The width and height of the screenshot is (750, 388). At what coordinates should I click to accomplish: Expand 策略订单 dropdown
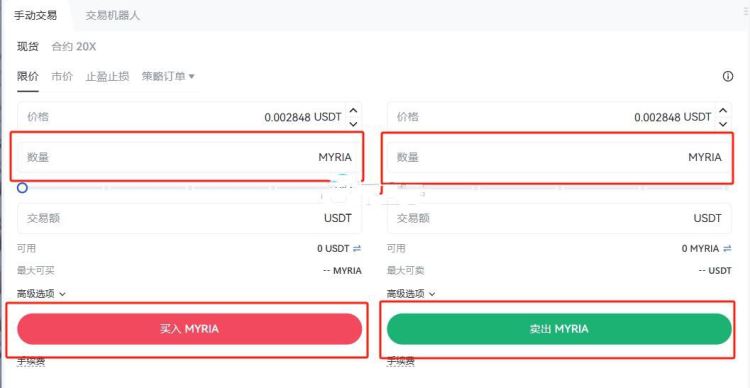[x=168, y=76]
